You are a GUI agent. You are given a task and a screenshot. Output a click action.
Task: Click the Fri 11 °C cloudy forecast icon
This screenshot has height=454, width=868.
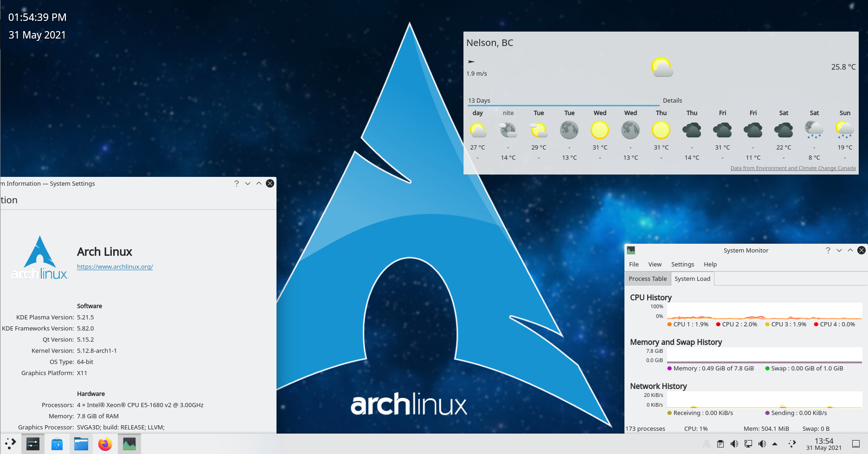753,130
